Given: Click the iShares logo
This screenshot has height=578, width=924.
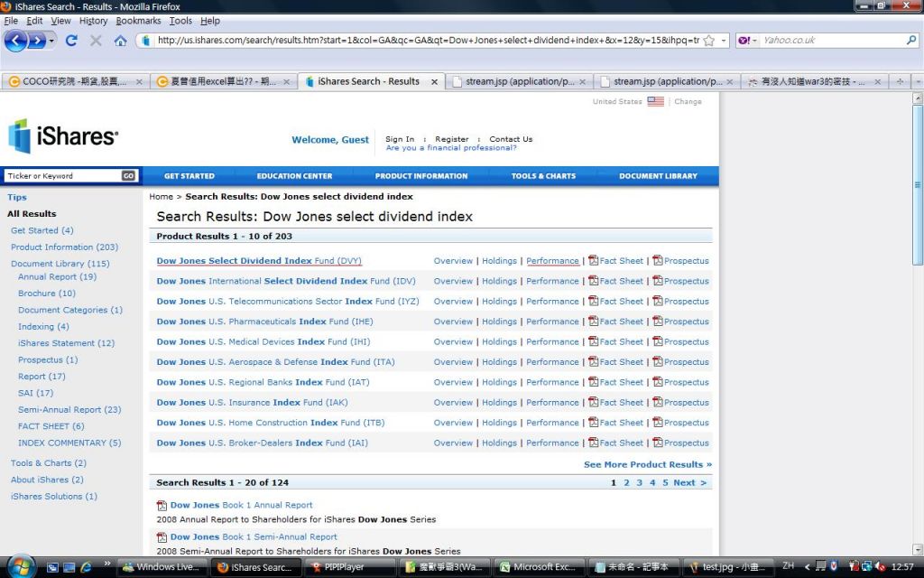Looking at the screenshot, I should click(x=63, y=136).
